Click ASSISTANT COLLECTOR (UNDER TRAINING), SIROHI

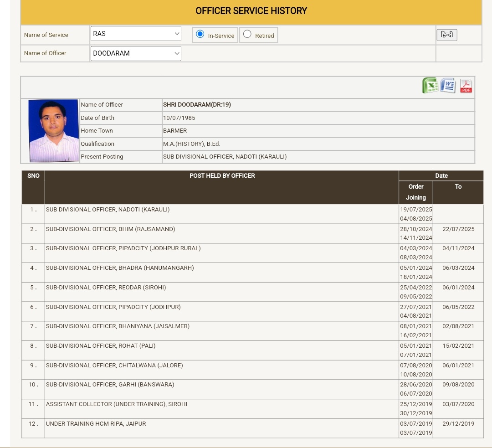coord(117,404)
